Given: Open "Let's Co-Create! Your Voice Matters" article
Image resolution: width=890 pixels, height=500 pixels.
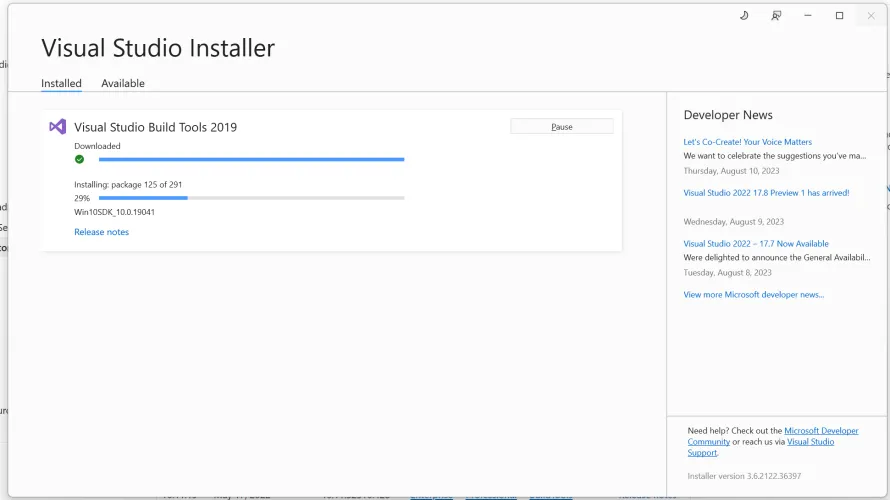Looking at the screenshot, I should tap(747, 142).
